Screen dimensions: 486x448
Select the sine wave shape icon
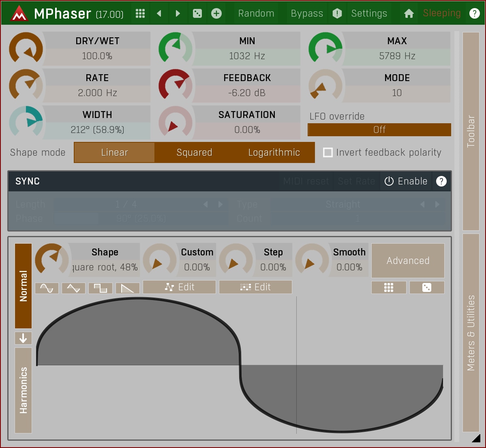47,288
